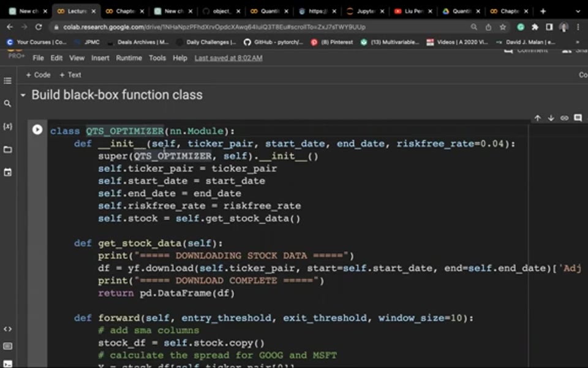The width and height of the screenshot is (588, 368).
Task: Go forward with browser forward arrow
Action: click(24, 27)
